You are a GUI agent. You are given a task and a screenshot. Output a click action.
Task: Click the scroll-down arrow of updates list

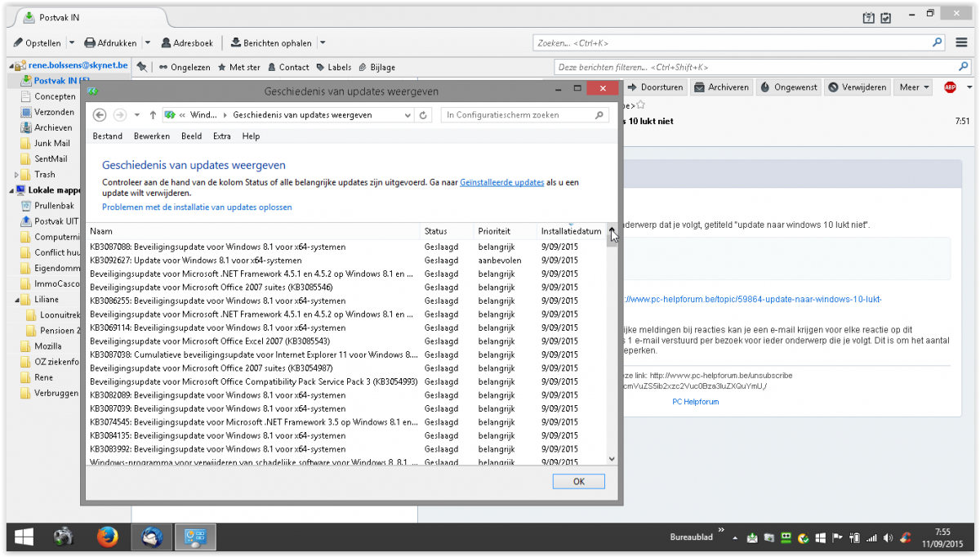tap(612, 459)
